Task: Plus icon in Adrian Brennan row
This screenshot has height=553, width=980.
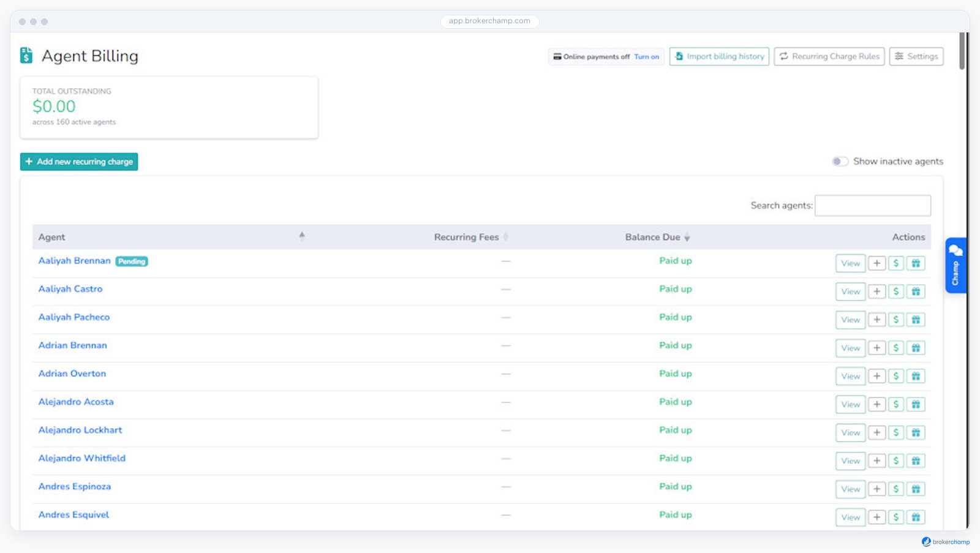Action: [x=876, y=348]
